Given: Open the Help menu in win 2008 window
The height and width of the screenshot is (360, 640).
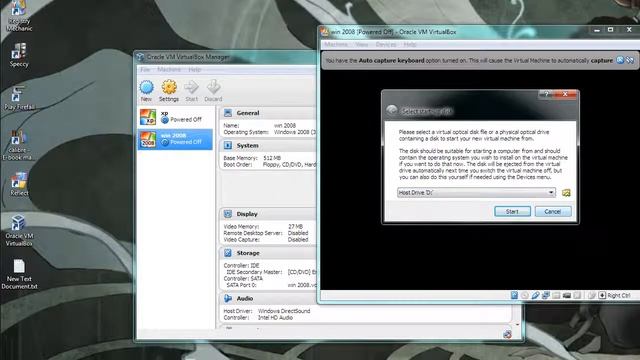Looking at the screenshot, I should point(410,44).
